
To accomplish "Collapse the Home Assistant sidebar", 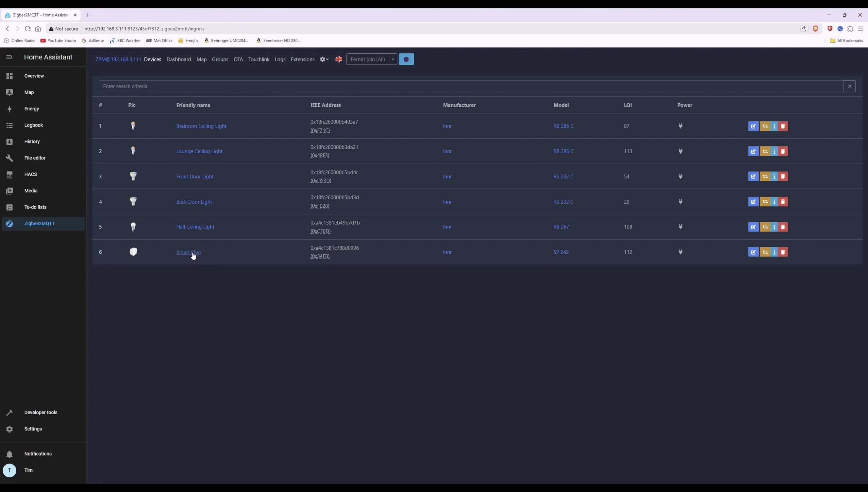I will (9, 57).
